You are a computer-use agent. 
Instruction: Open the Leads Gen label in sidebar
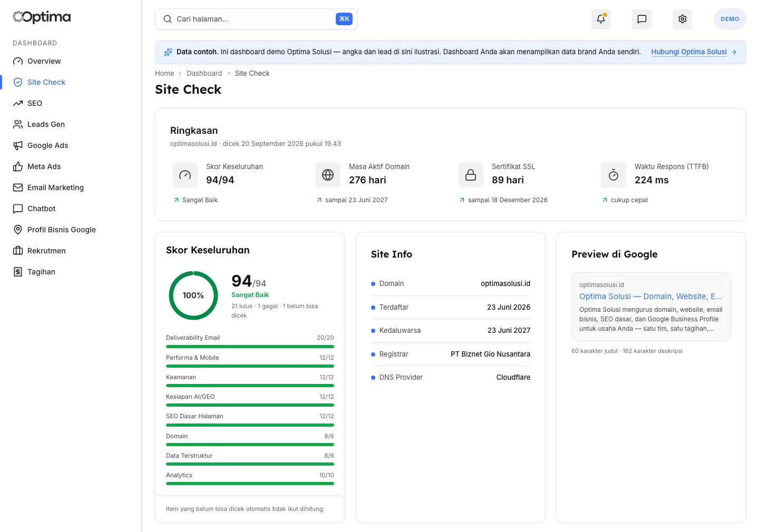click(46, 124)
